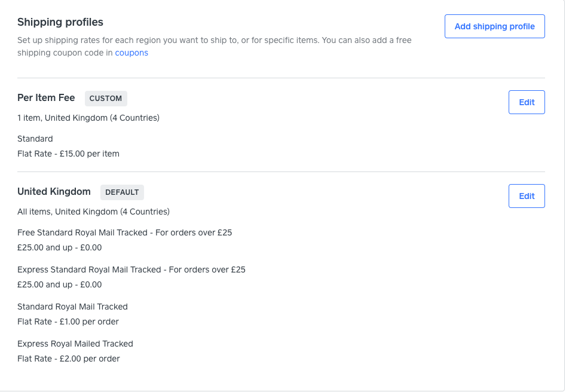Click the DEFAULT badge next to United Kingdom

click(x=122, y=192)
